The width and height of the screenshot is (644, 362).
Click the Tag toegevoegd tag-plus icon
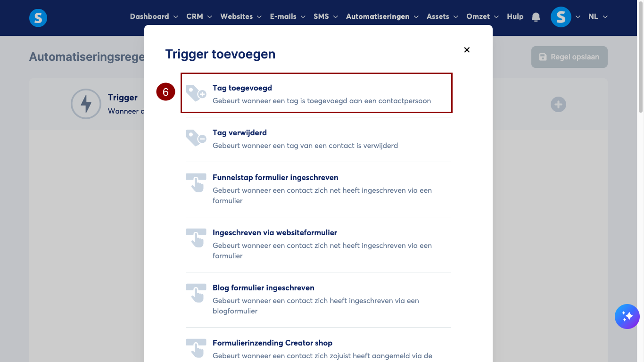196,93
